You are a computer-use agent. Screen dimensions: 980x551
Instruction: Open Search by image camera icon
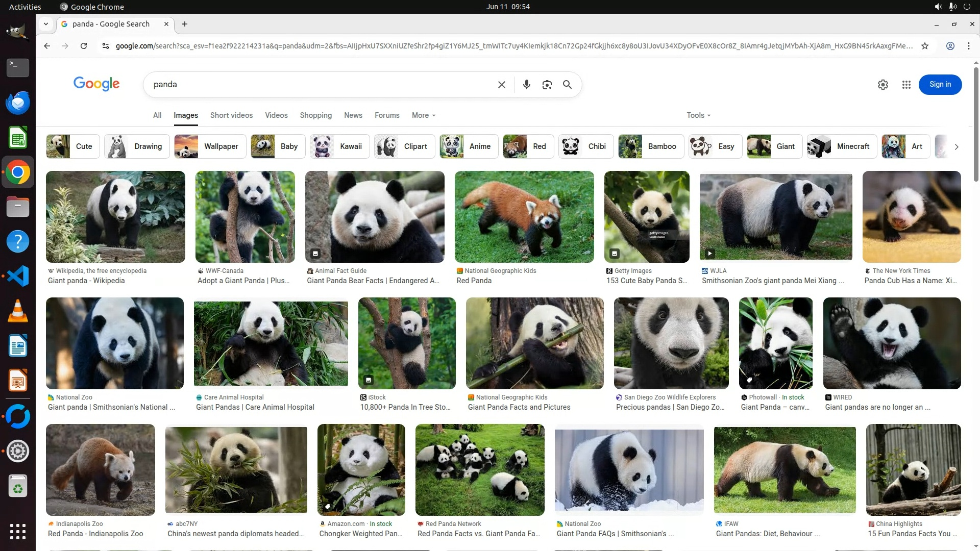547,85
